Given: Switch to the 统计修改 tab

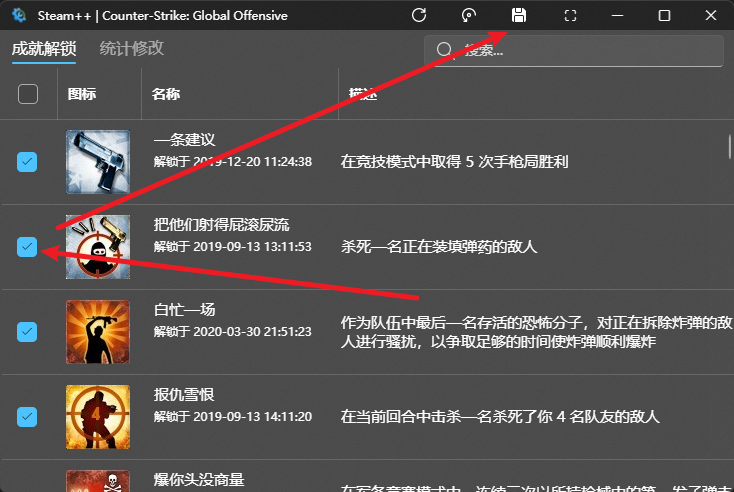Looking at the screenshot, I should (x=132, y=48).
